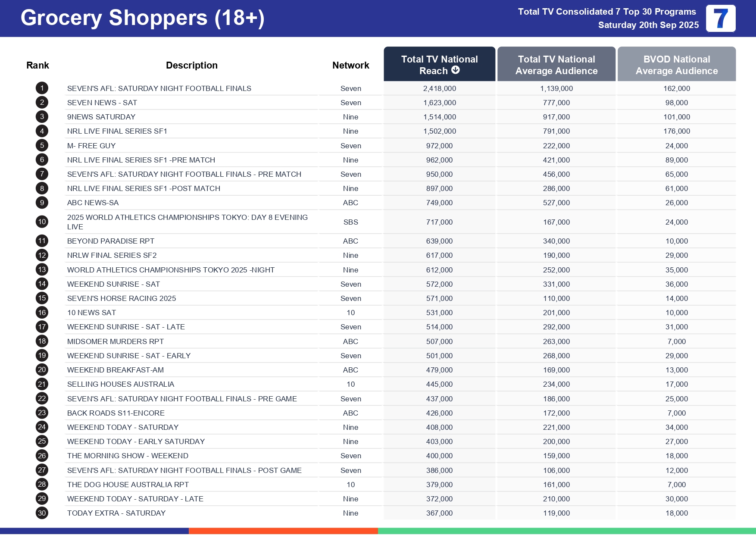Image resolution: width=756 pixels, height=535 pixels.
Task: Select Total TV National Average Audience header
Action: click(556, 65)
